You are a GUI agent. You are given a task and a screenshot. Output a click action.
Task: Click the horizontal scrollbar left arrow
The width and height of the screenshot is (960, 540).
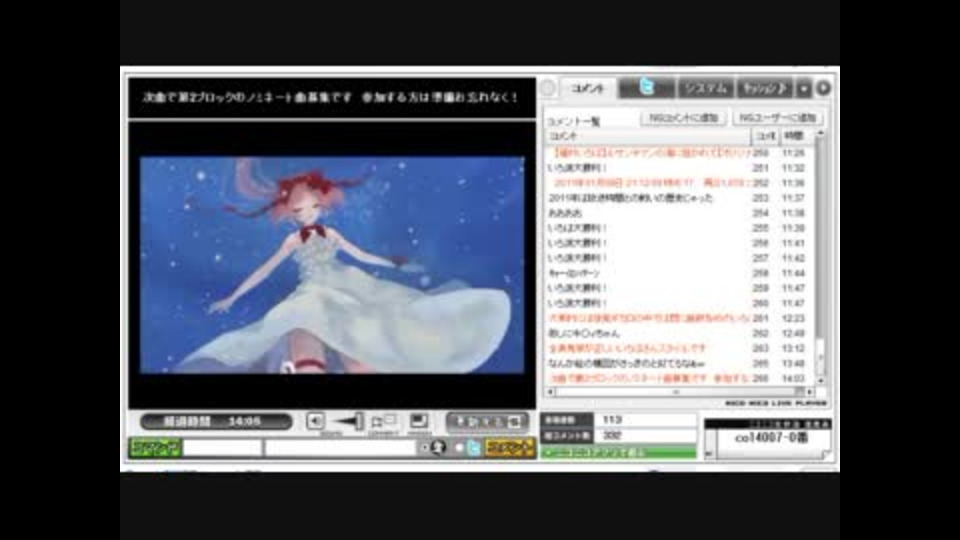pos(550,392)
